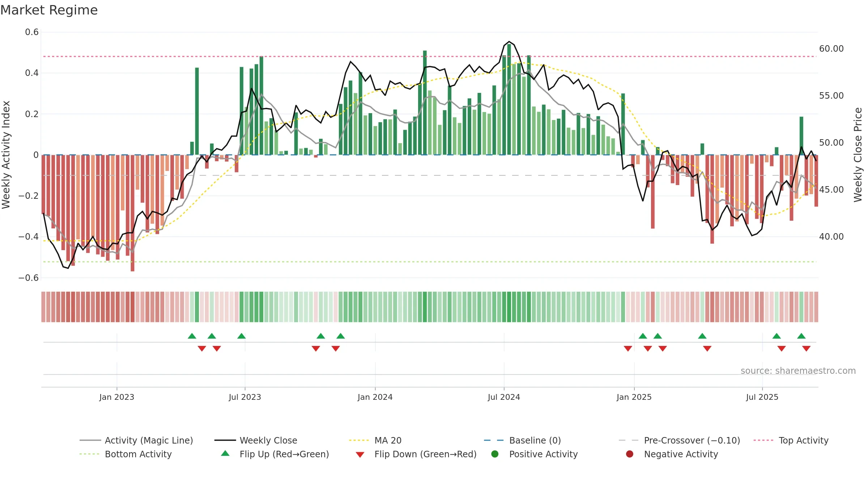Click the first green flip-up marker before Jul 2023

pyautogui.click(x=192, y=336)
